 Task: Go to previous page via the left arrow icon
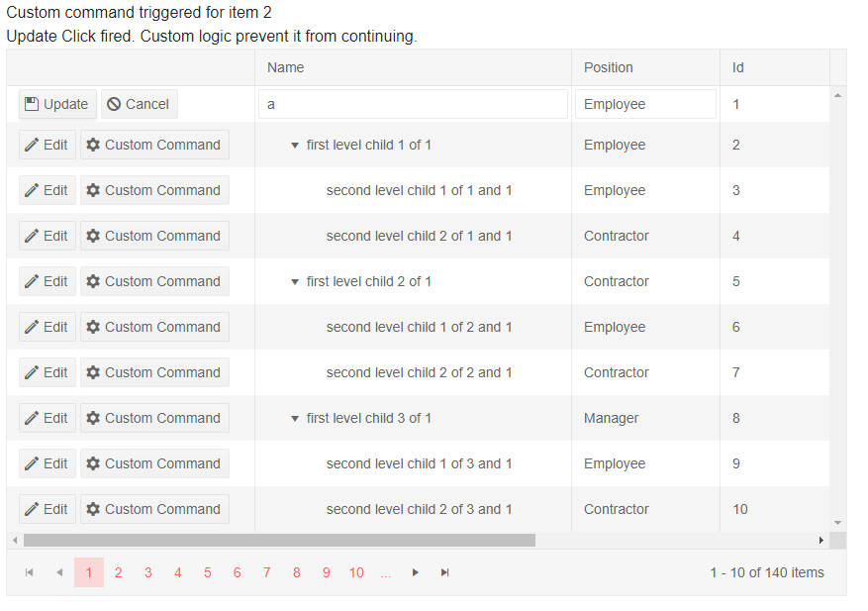tap(58, 572)
